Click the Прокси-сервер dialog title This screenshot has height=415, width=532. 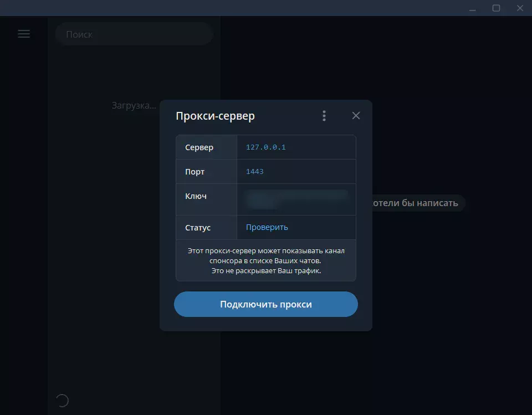[215, 116]
